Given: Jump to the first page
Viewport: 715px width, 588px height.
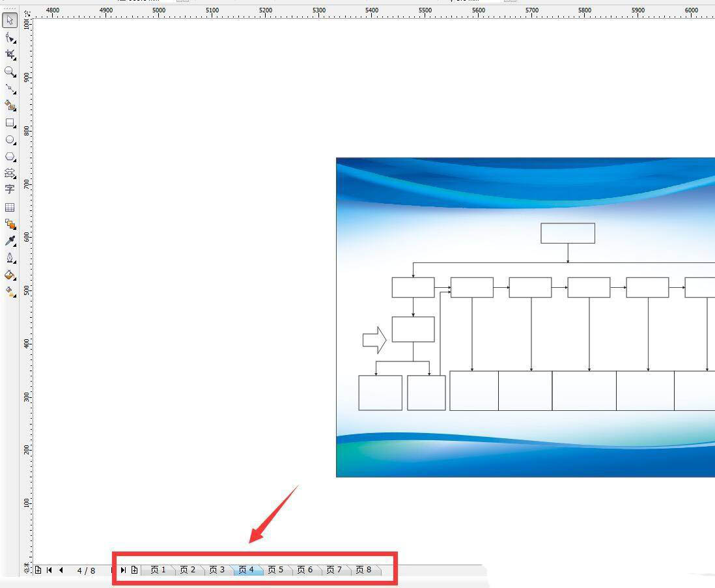Looking at the screenshot, I should (x=49, y=570).
